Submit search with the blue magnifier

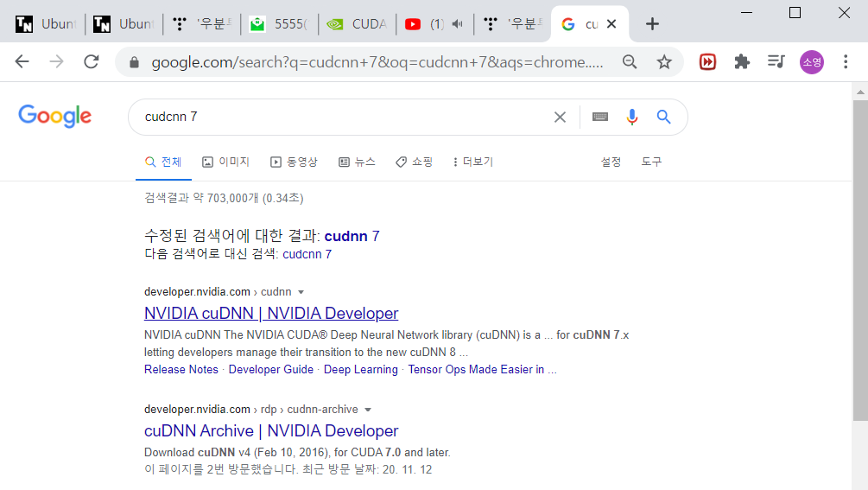click(x=663, y=117)
